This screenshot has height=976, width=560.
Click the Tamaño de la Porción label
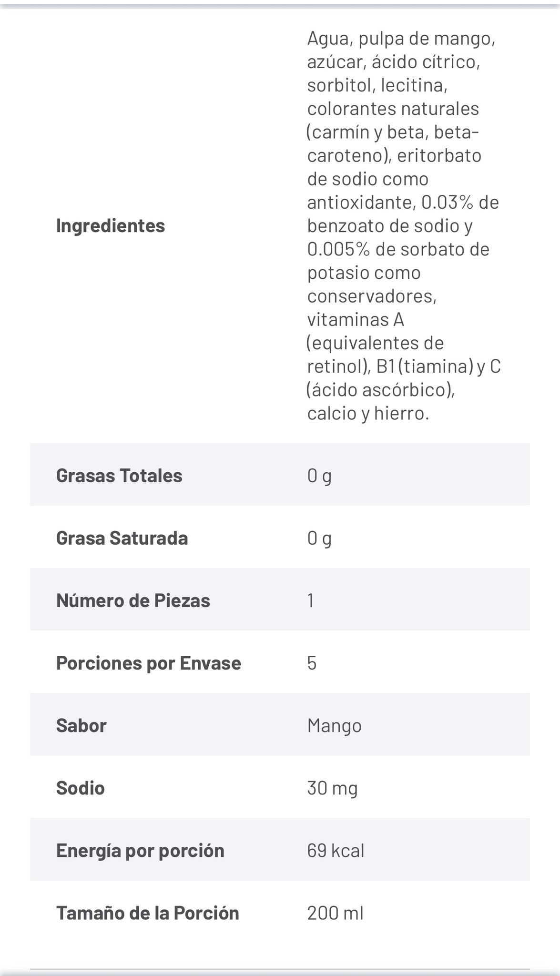click(148, 913)
